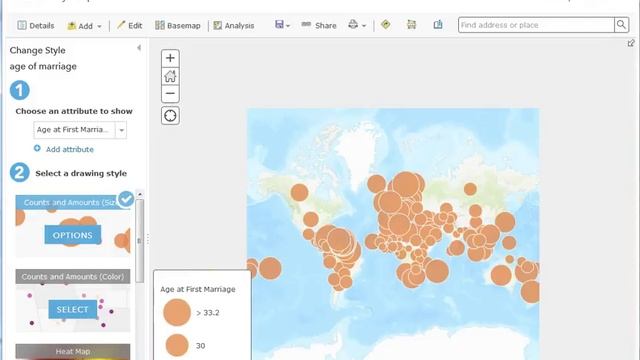Click the search magnifier button
640x360 pixels.
[x=621, y=25]
